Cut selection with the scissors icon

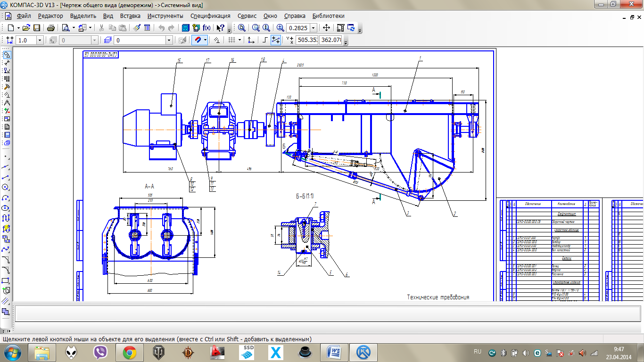101,28
